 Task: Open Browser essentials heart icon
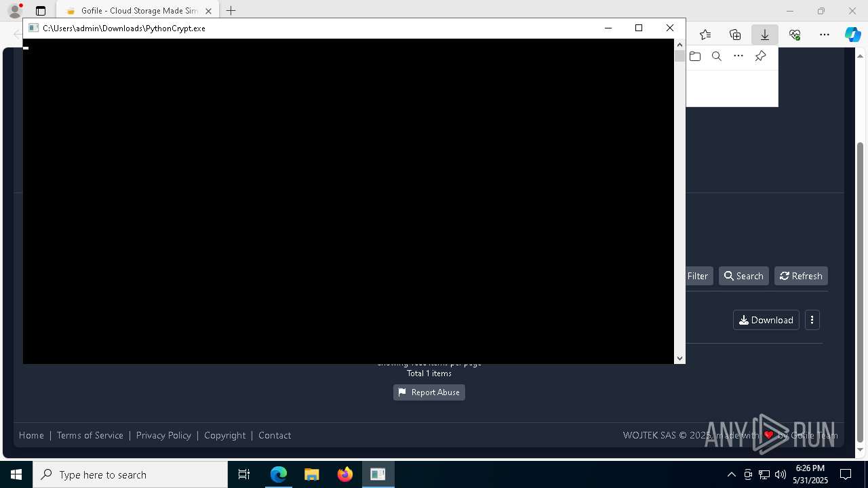795,35
